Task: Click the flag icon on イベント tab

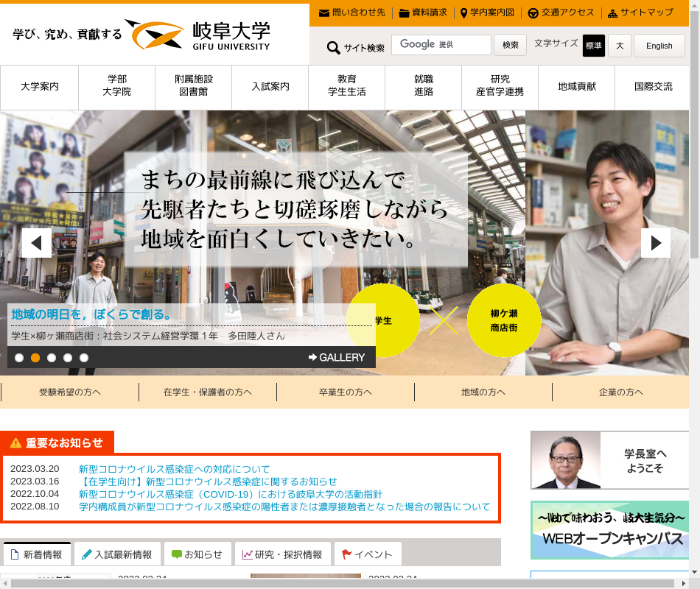Action: pyautogui.click(x=347, y=554)
